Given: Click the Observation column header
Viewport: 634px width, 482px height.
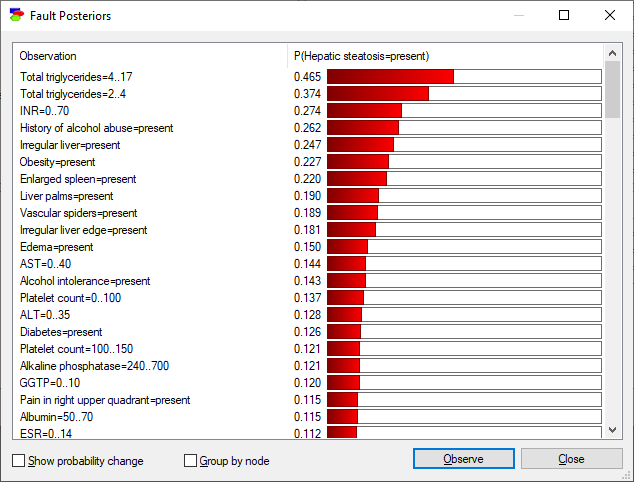Looking at the screenshot, I should click(150, 56).
